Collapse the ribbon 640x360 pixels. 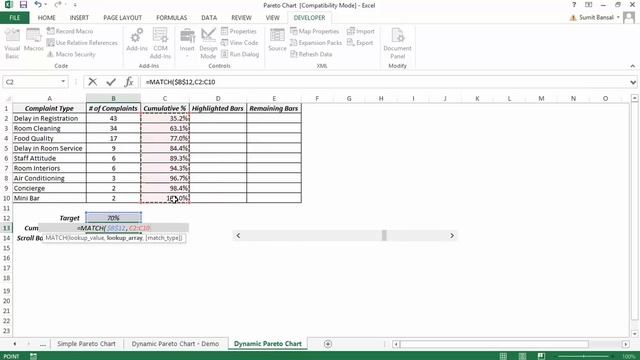(632, 66)
